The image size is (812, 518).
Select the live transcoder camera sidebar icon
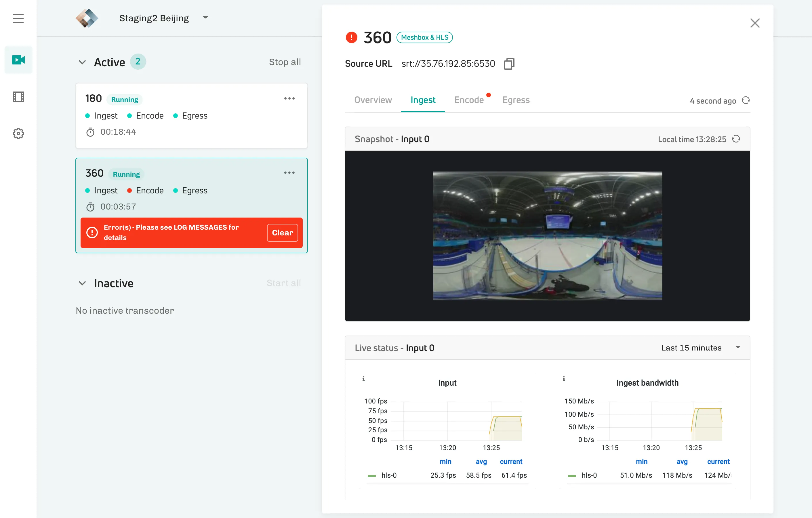pos(18,60)
